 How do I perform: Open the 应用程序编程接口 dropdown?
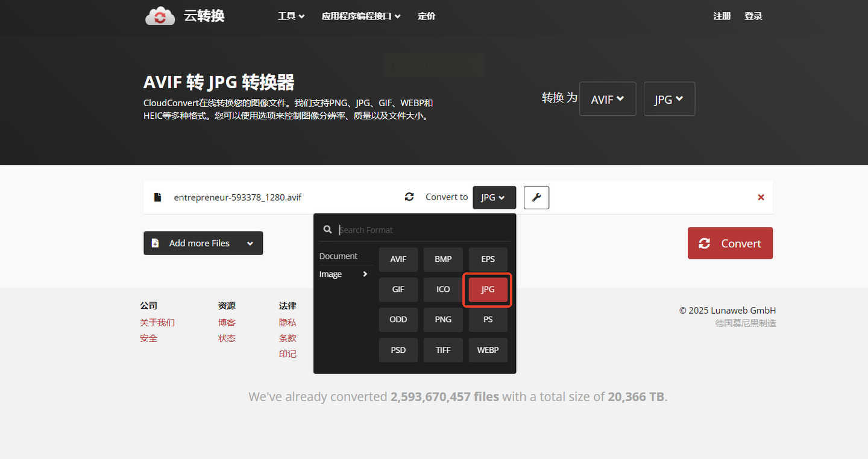click(x=361, y=16)
